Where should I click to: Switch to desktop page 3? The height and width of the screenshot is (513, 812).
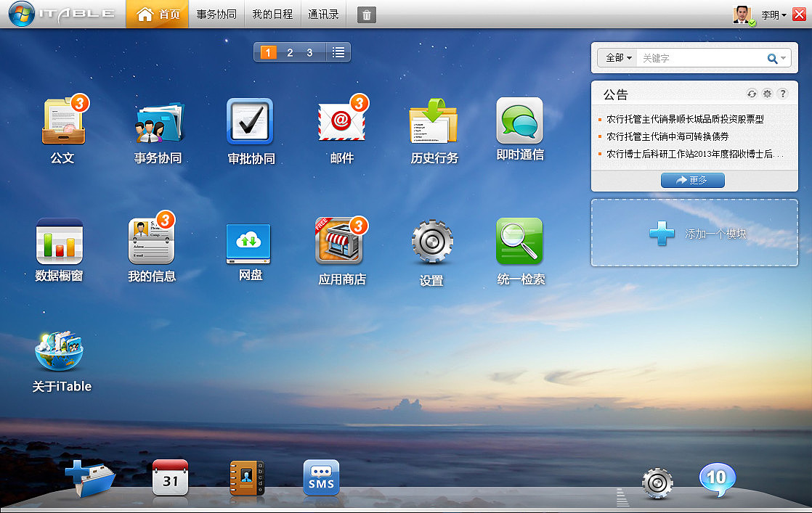tap(309, 52)
